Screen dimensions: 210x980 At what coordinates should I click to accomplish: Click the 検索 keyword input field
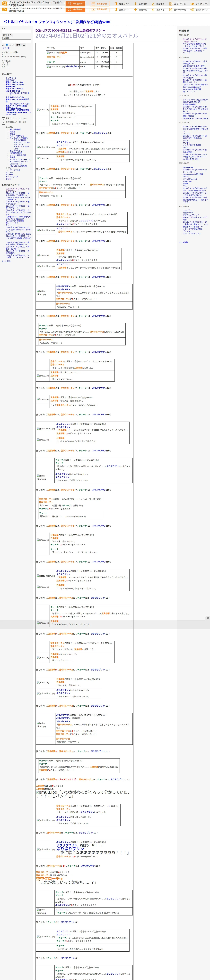pos(16,32)
